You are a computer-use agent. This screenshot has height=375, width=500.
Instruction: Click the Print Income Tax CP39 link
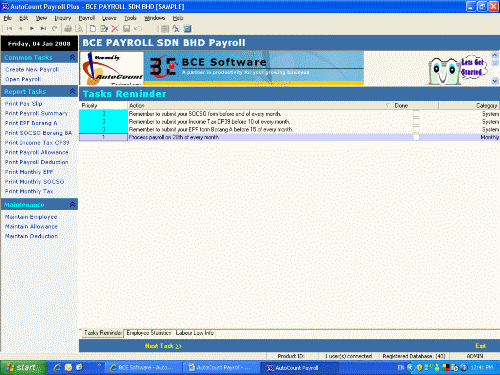(37, 142)
